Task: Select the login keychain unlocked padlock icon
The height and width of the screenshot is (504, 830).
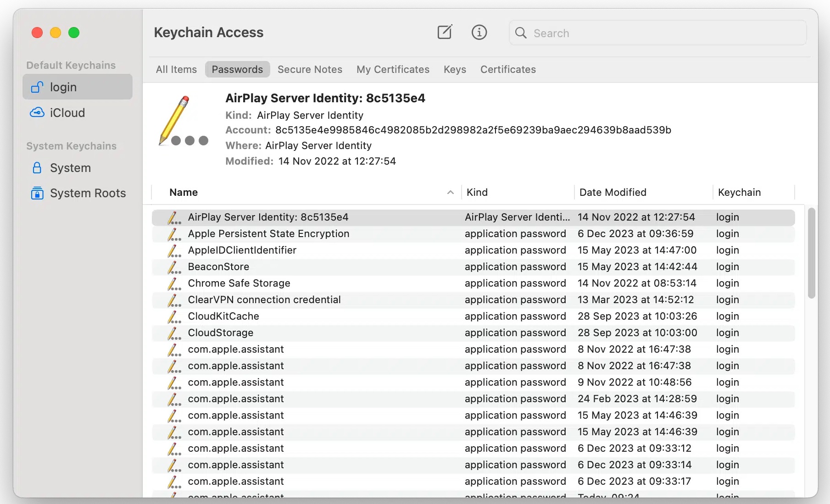Action: [37, 87]
